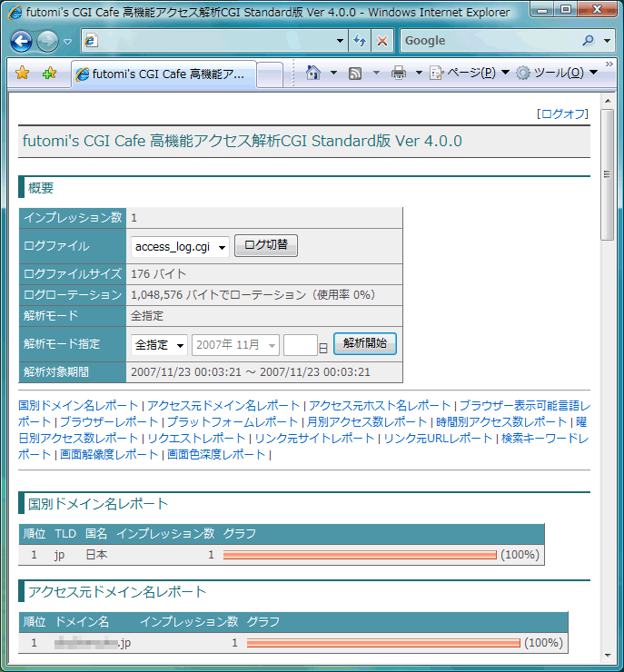
Task: Click the .jp domain graph bar
Action: click(383, 643)
